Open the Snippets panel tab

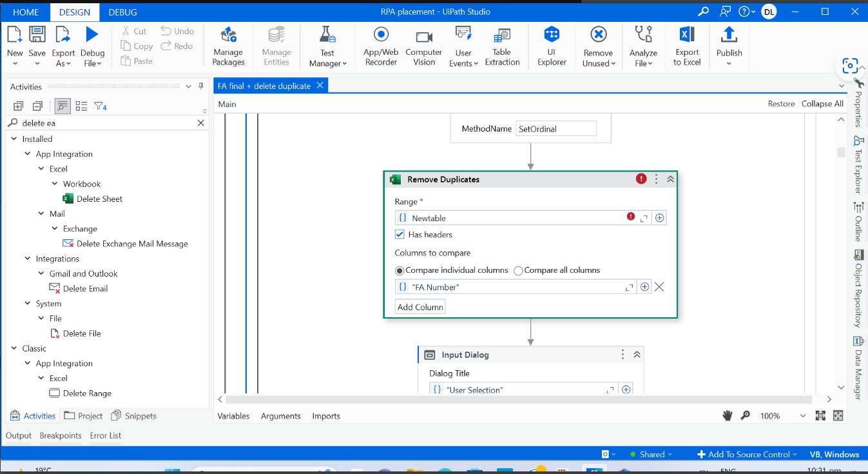134,416
